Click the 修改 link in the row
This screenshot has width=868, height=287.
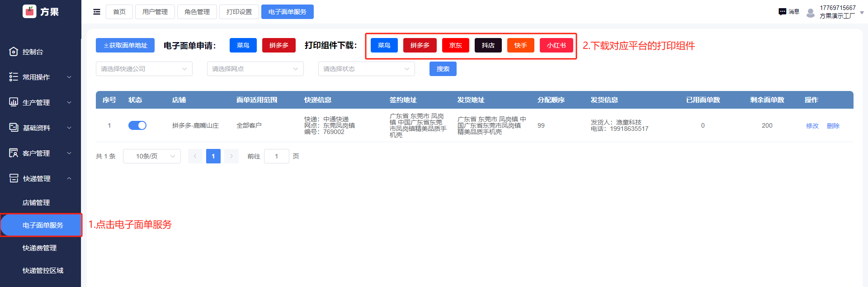click(812, 126)
